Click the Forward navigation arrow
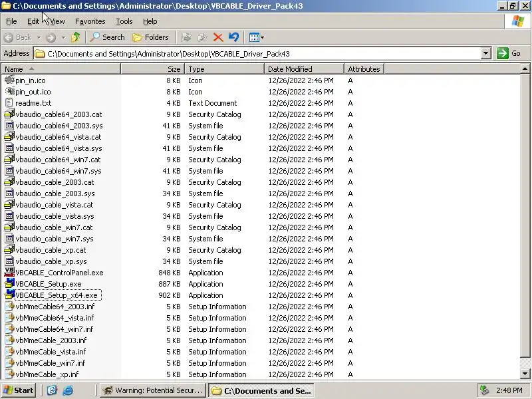 [x=51, y=37]
